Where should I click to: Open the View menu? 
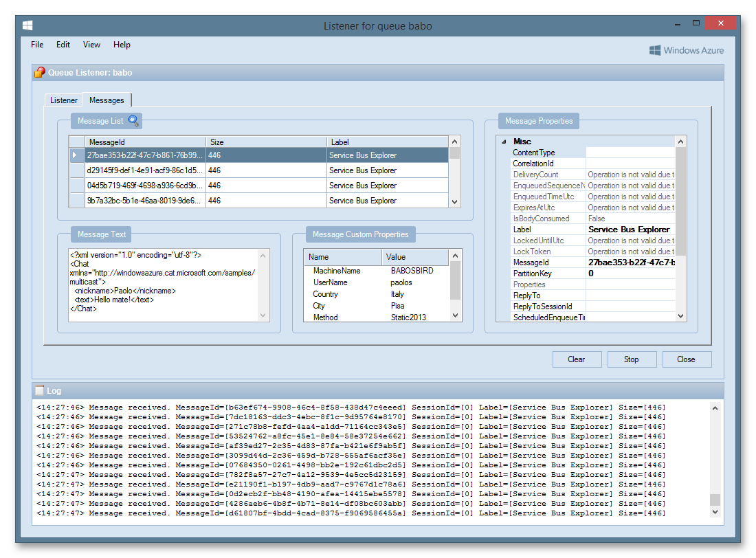[91, 45]
